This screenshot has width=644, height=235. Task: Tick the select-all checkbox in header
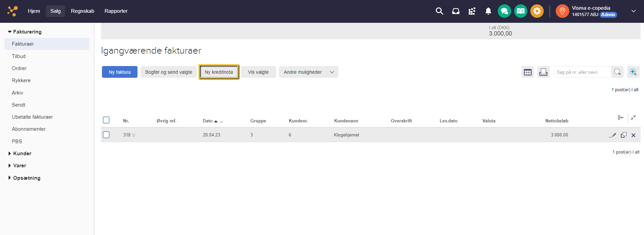[106, 120]
